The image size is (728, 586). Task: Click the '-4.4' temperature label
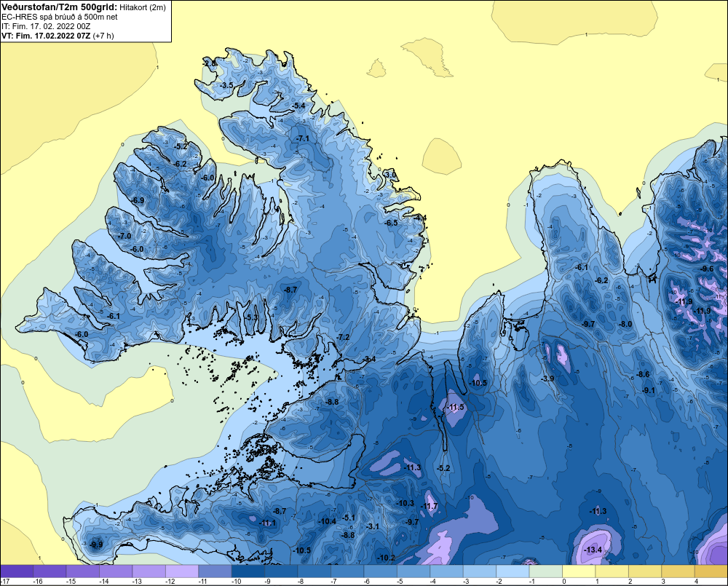(x=420, y=218)
